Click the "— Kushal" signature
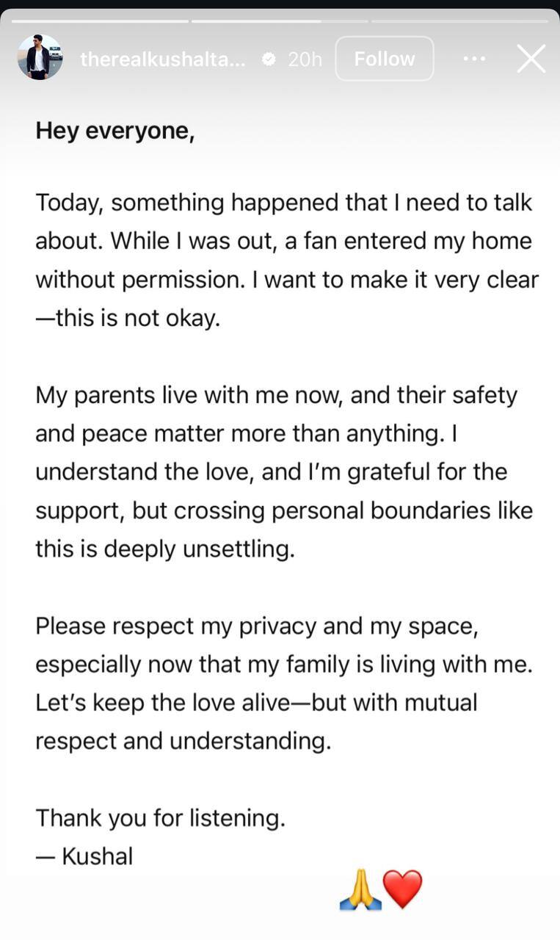560x940 pixels. [84, 856]
